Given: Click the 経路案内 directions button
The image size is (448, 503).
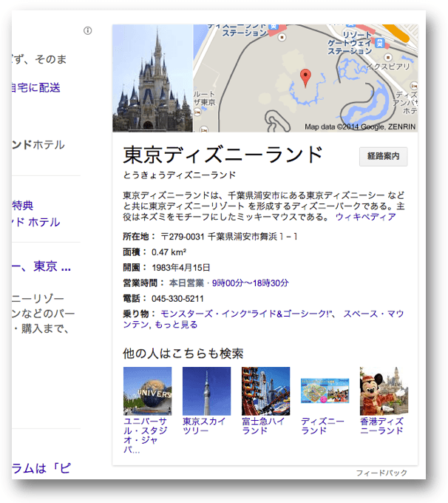Looking at the screenshot, I should coord(383,156).
